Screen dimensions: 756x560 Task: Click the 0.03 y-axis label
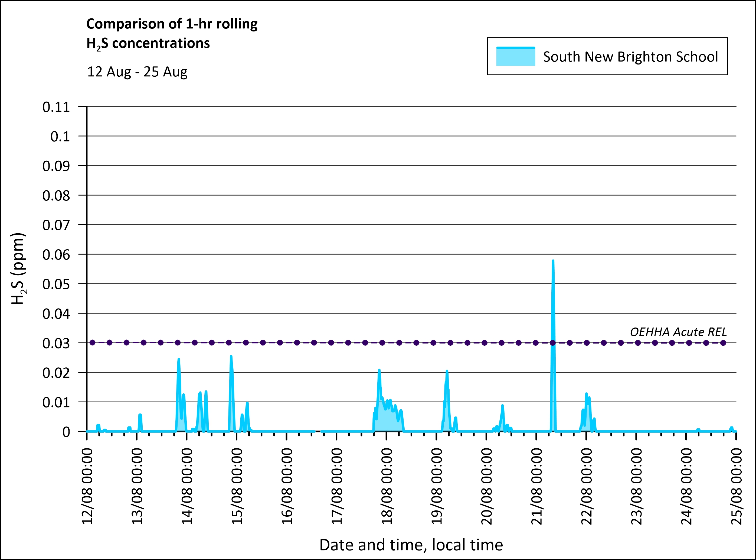56,343
